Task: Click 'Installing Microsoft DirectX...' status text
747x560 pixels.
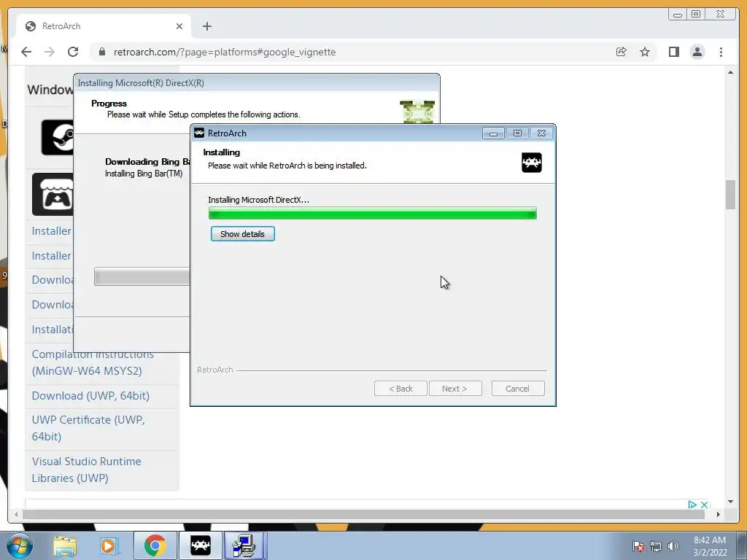Action: click(259, 200)
